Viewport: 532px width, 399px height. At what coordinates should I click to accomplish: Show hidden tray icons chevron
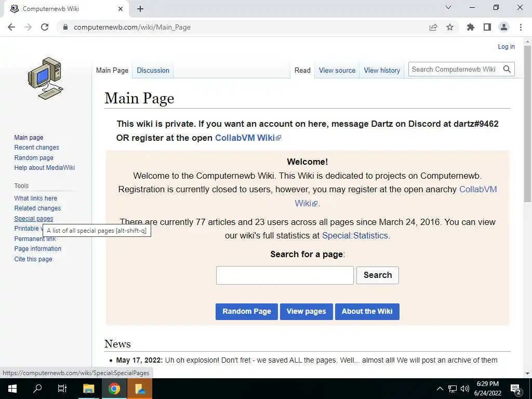tap(440, 389)
